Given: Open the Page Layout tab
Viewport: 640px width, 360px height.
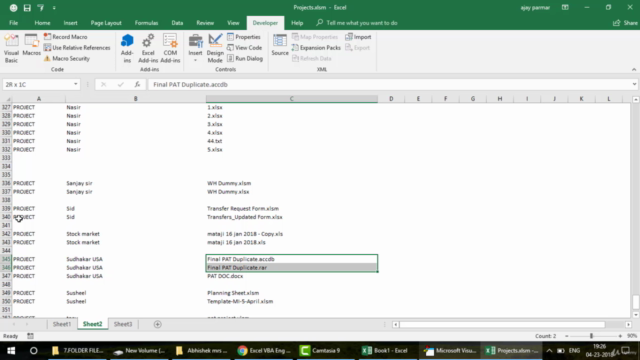Looking at the screenshot, I should (106, 23).
